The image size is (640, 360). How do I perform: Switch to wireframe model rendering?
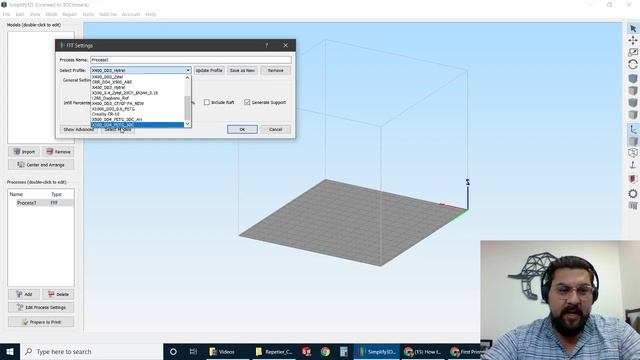click(x=633, y=153)
